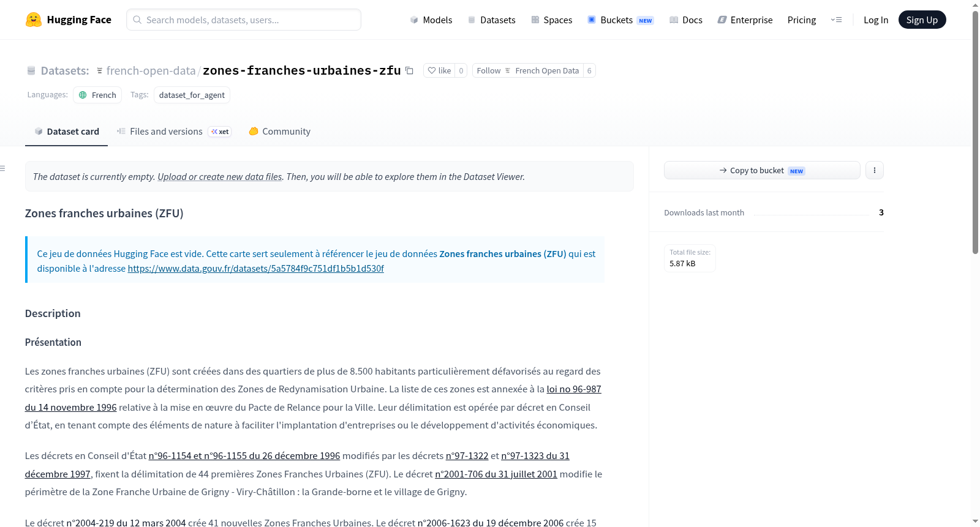Click the Zones franches urbaines (ZFU) heading
The image size is (980, 527).
click(104, 213)
